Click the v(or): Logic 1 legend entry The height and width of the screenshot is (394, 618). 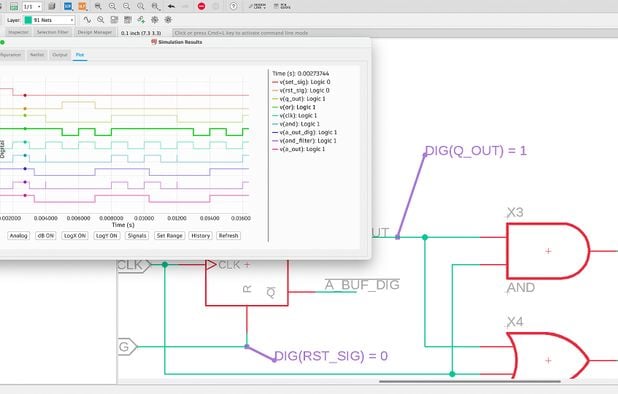click(294, 107)
